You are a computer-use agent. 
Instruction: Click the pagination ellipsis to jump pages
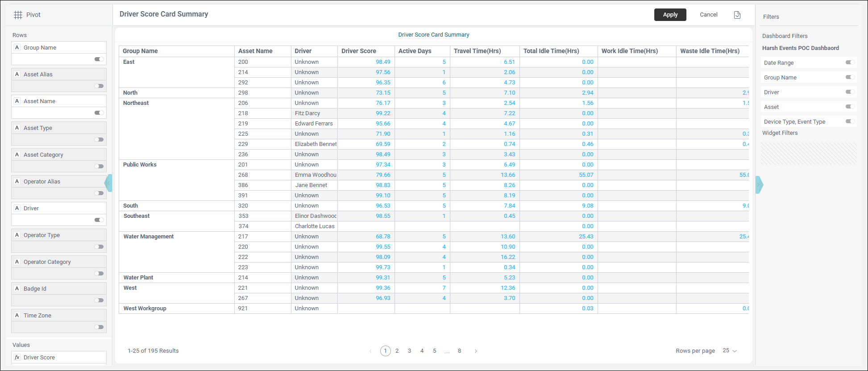coord(447,351)
